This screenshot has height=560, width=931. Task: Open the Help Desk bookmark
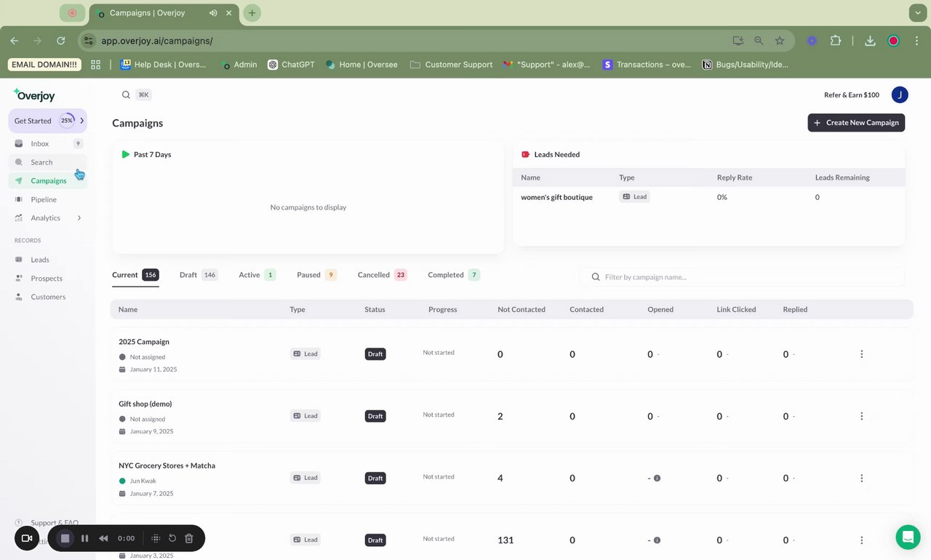(163, 65)
